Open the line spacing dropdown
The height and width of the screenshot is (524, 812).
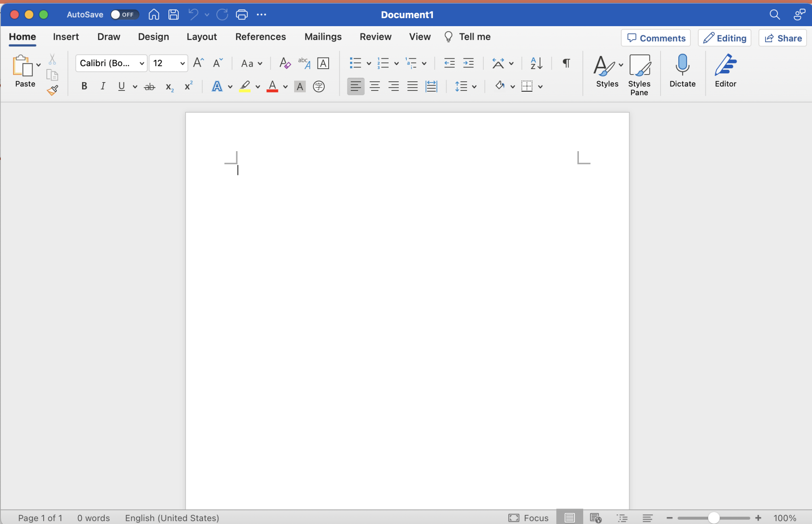474,86
